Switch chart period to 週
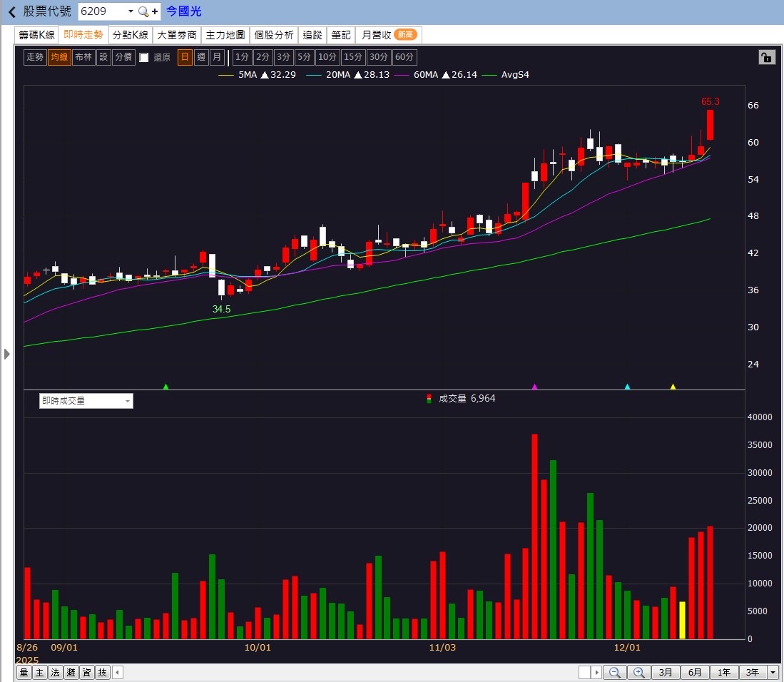 (x=201, y=57)
